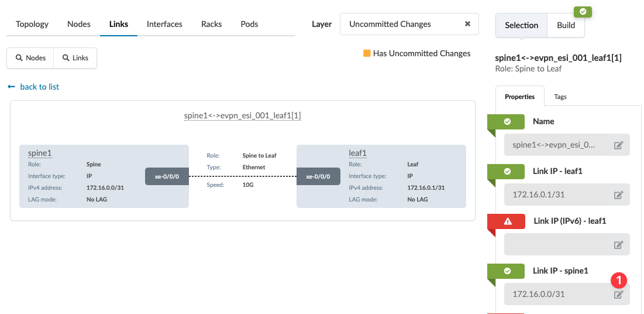Open the Layer dropdown
Image resolution: width=644 pixels, height=314 pixels.
point(404,24)
